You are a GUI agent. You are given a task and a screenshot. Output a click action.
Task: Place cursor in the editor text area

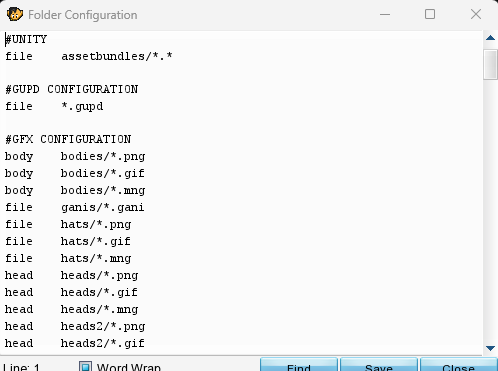coord(241,193)
